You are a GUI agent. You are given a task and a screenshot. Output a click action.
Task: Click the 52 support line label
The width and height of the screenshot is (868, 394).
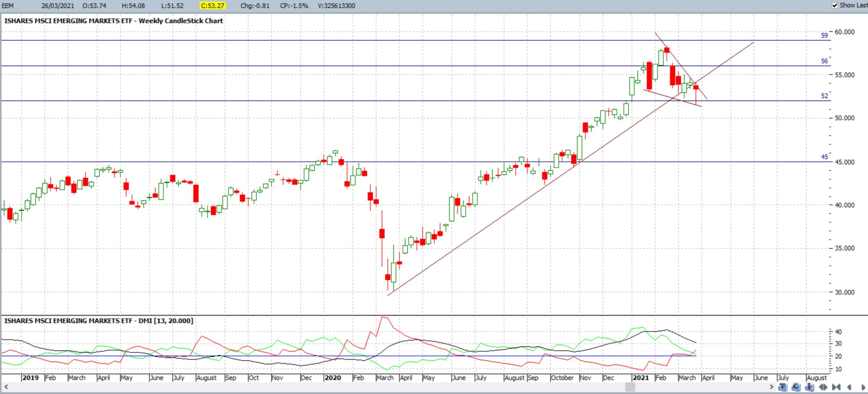pyautogui.click(x=824, y=96)
